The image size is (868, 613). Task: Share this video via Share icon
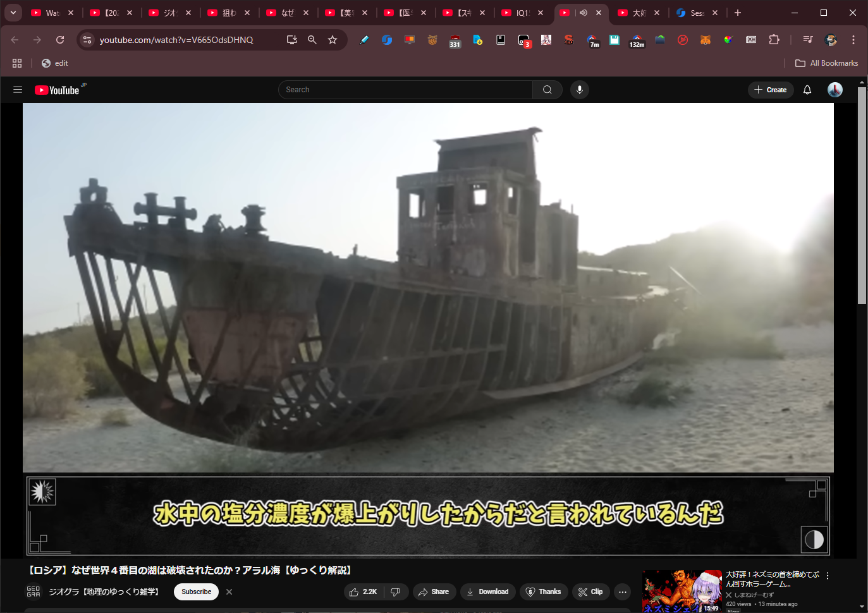tap(434, 592)
